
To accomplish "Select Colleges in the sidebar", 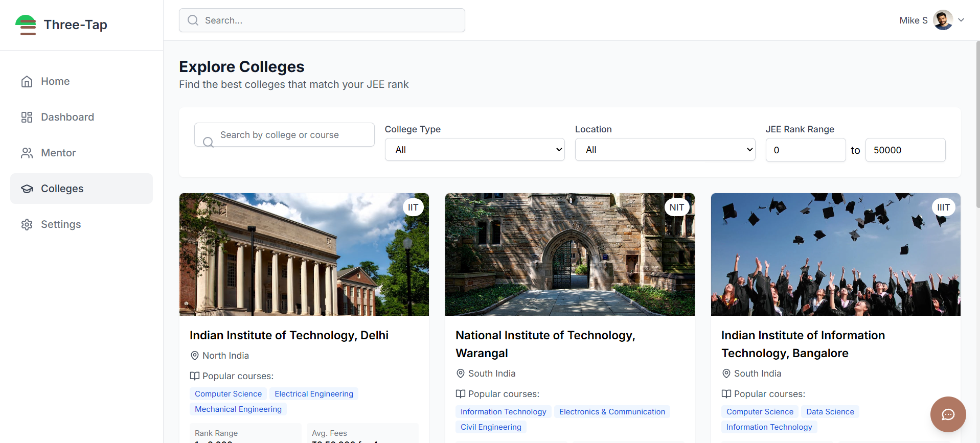I will pyautogui.click(x=81, y=189).
